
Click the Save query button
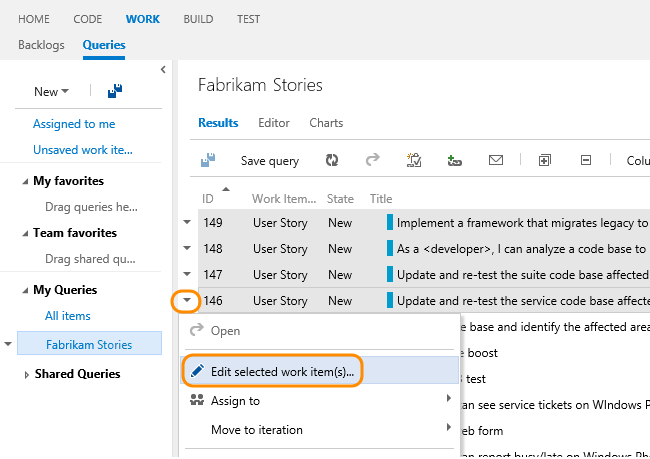pos(269,161)
